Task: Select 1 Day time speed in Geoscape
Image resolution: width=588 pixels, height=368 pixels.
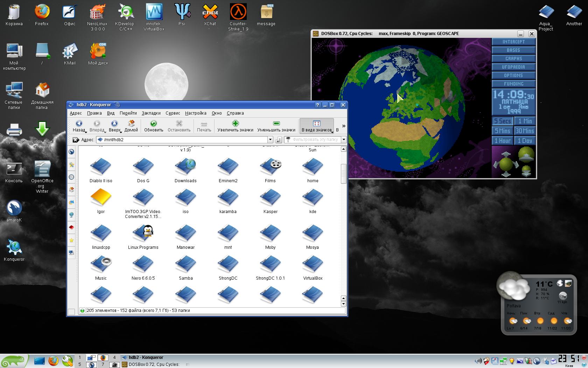Action: (x=525, y=141)
